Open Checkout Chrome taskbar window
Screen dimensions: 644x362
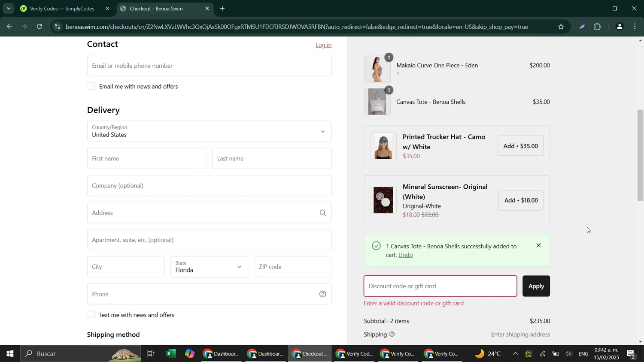[x=309, y=354]
